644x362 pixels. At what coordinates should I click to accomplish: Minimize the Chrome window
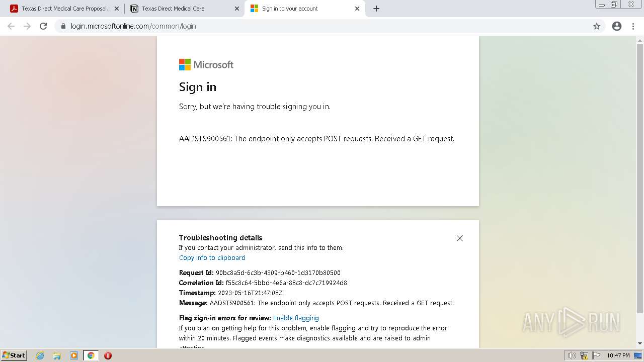point(602,5)
